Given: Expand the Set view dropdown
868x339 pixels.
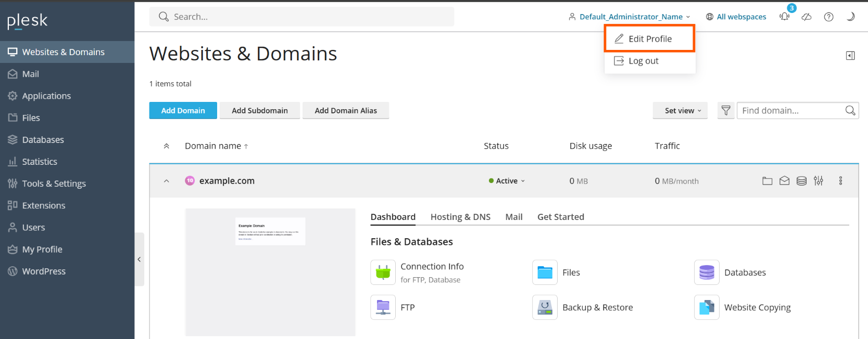Looking at the screenshot, I should tap(680, 110).
